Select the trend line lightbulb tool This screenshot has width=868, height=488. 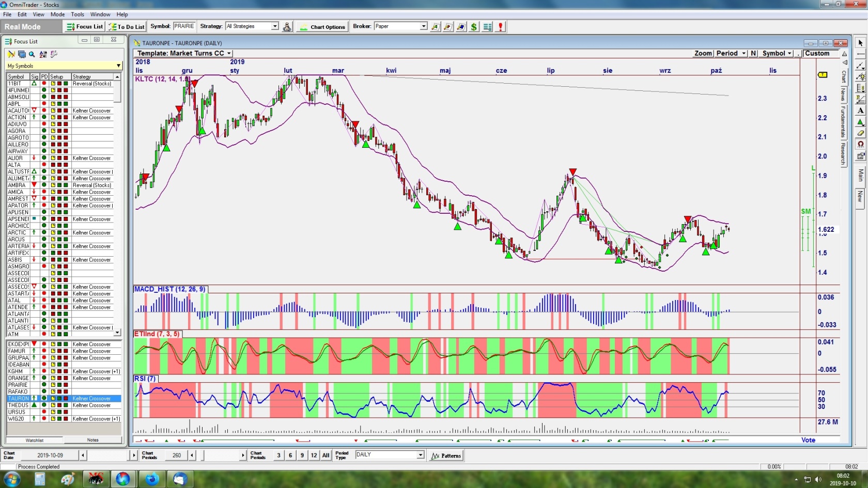pyautogui.click(x=860, y=77)
